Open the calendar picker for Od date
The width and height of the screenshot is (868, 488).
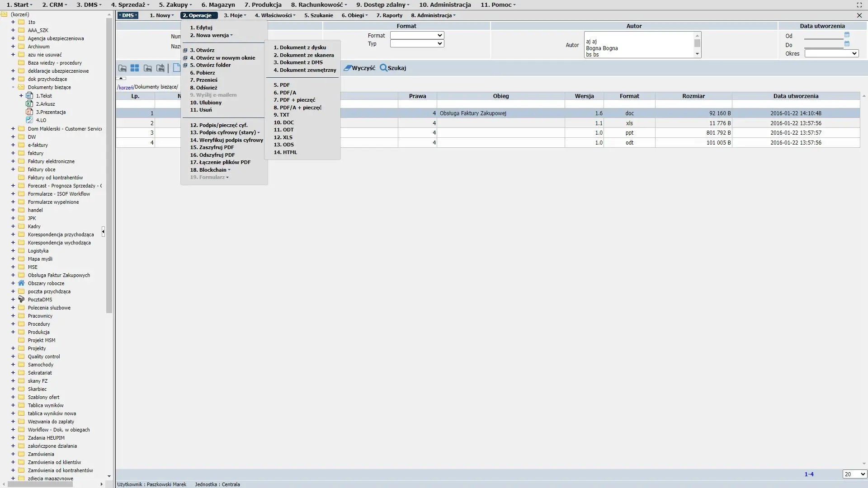click(847, 35)
